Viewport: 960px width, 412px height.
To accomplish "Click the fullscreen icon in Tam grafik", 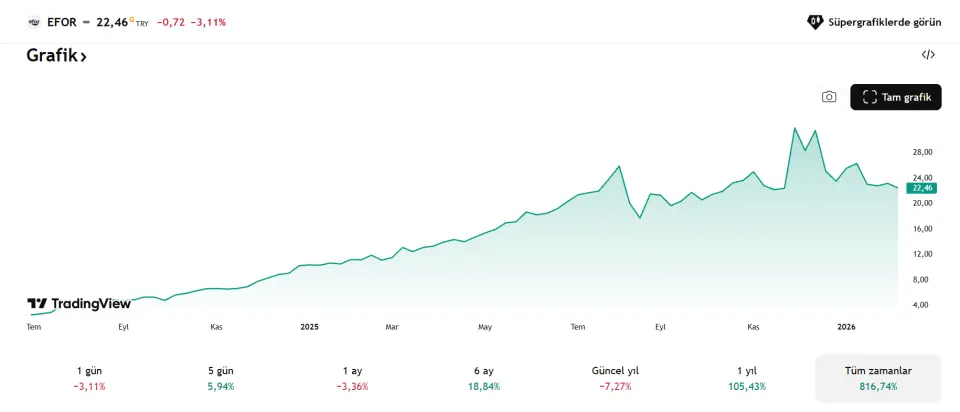I will 869,97.
